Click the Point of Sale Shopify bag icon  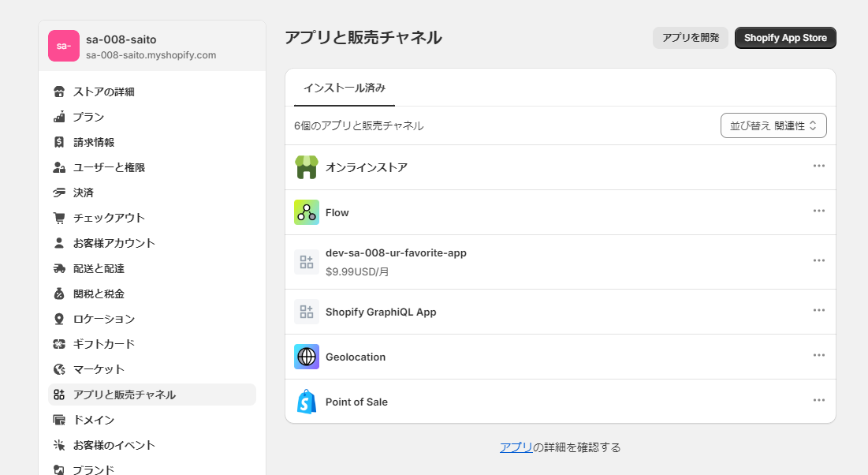tap(307, 402)
